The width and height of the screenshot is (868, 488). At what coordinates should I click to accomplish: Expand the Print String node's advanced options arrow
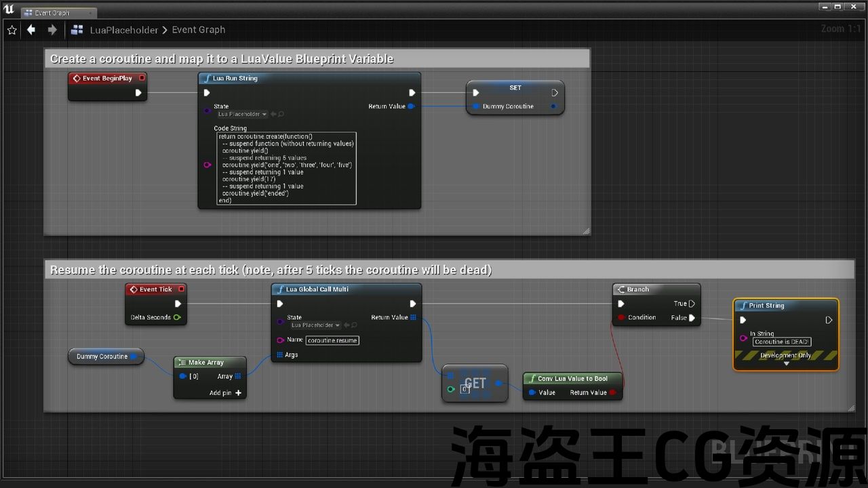(786, 364)
